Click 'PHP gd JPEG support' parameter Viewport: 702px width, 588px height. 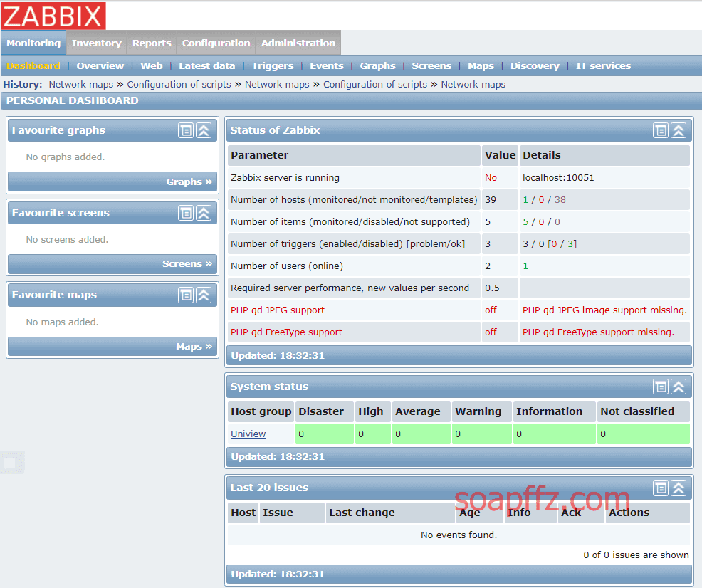pos(278,310)
